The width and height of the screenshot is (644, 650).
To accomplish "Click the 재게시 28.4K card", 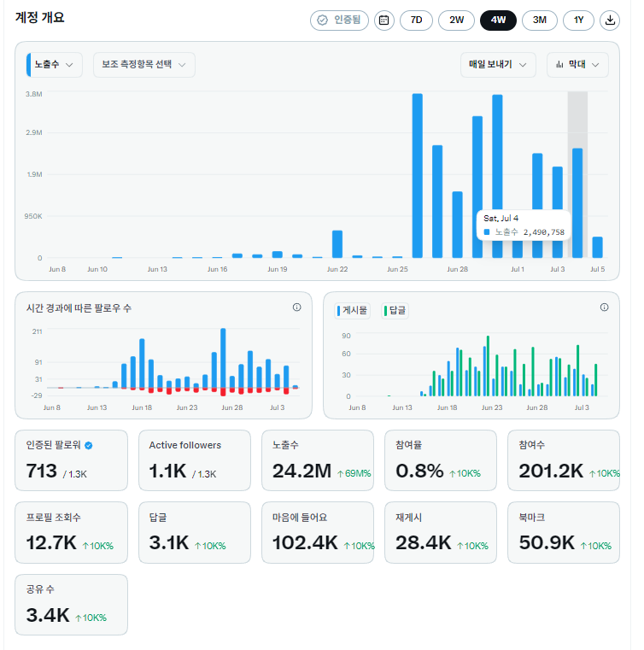I will (x=441, y=533).
